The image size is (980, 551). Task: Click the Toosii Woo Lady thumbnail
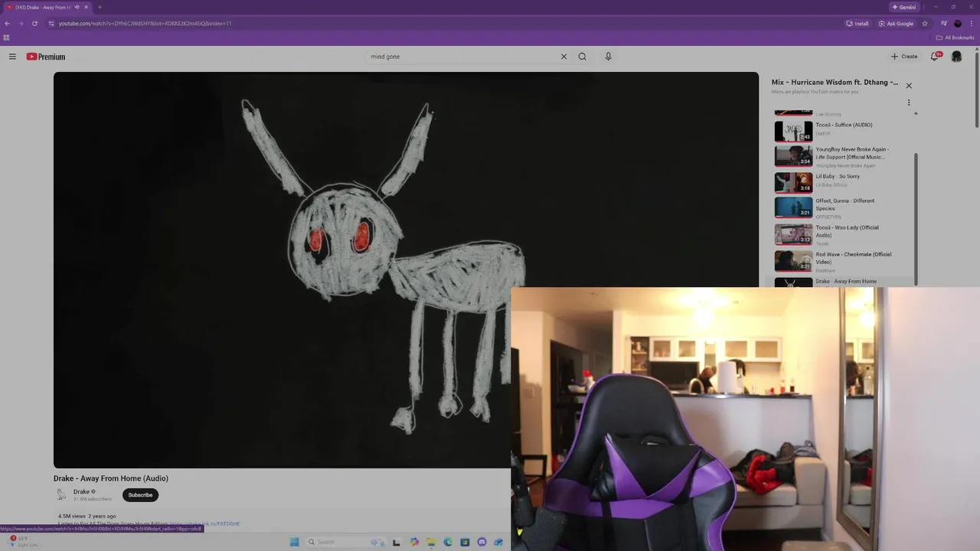(x=793, y=233)
